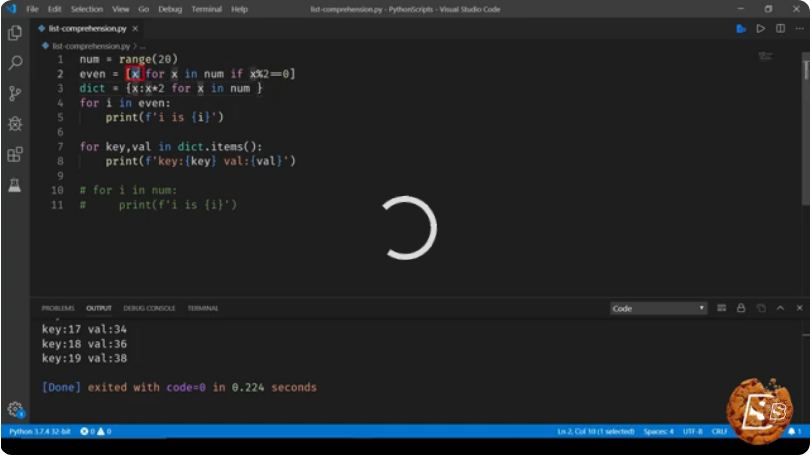Close the list-comprehension.py tab
The image size is (810, 455).
135,28
